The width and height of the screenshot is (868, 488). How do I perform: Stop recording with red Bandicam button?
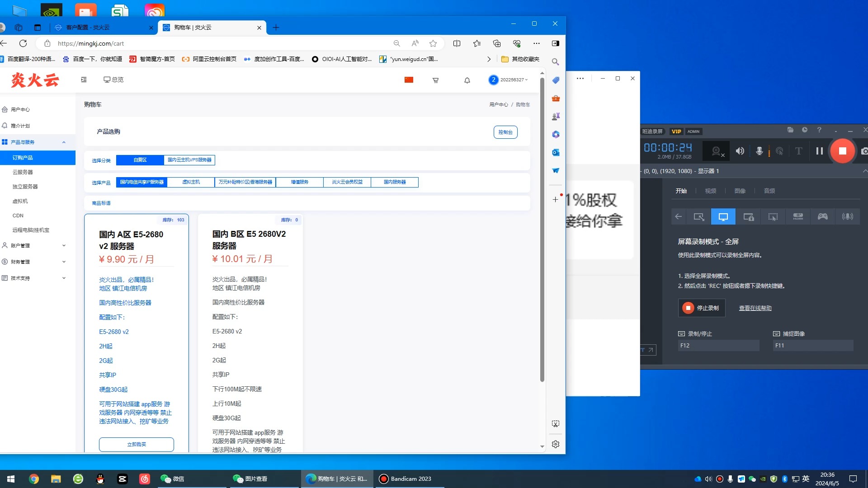tap(842, 151)
